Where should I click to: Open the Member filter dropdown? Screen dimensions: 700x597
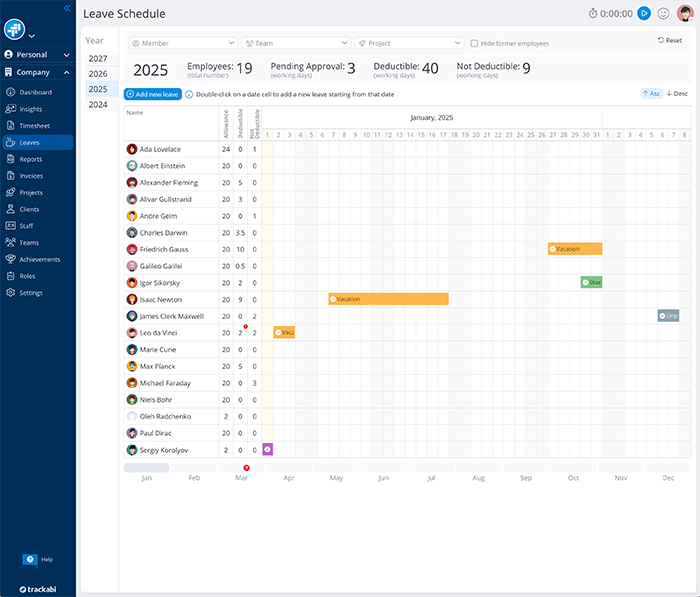click(182, 43)
